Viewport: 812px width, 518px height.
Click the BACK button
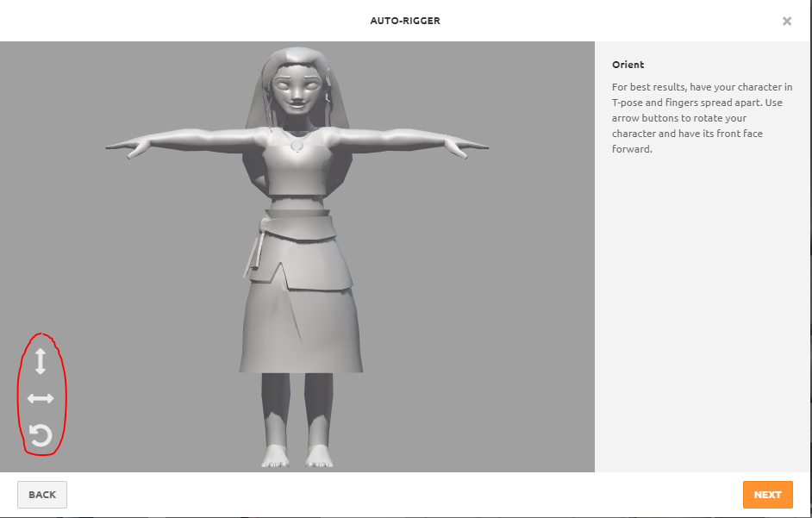[42, 495]
